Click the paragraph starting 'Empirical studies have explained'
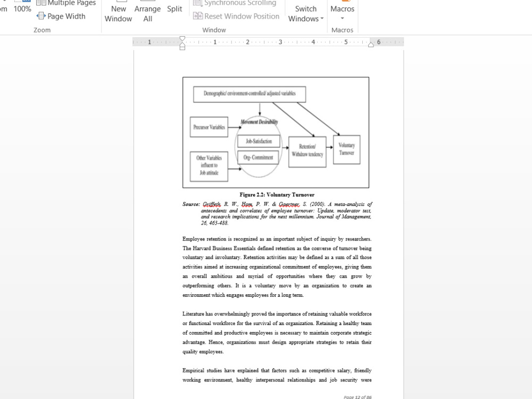 277,375
